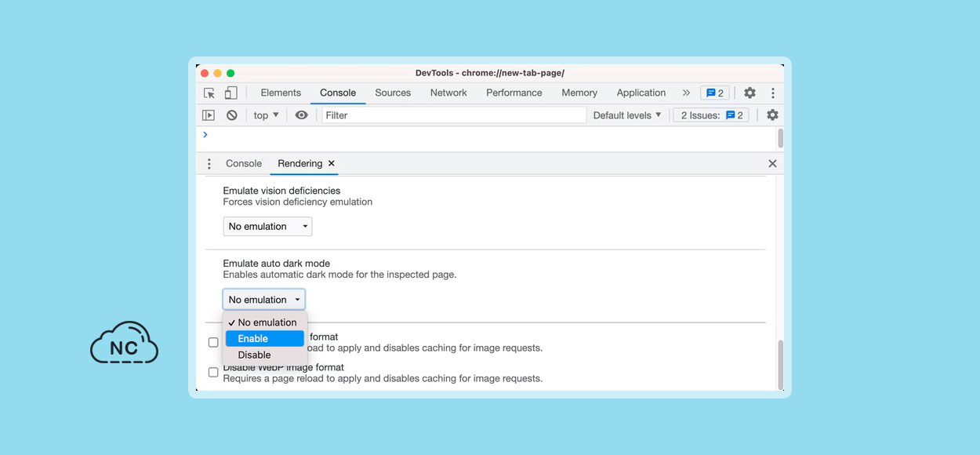Show more tabs with double chevron
The width and height of the screenshot is (980, 455).
(x=686, y=93)
